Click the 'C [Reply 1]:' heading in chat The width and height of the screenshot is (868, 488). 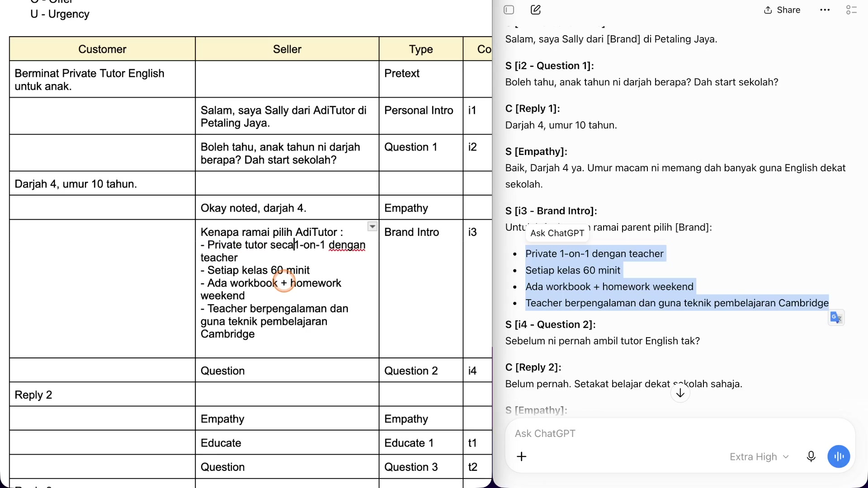(533, 108)
